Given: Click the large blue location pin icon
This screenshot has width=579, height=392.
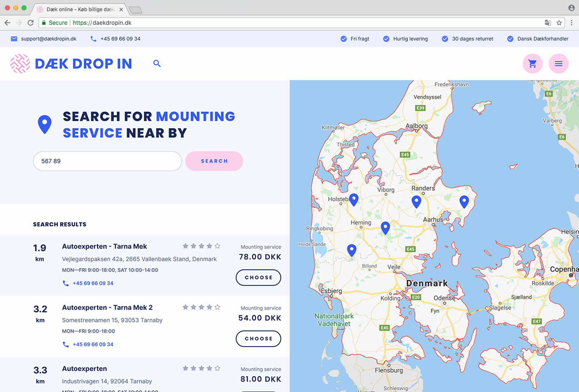Looking at the screenshot, I should 45,124.
